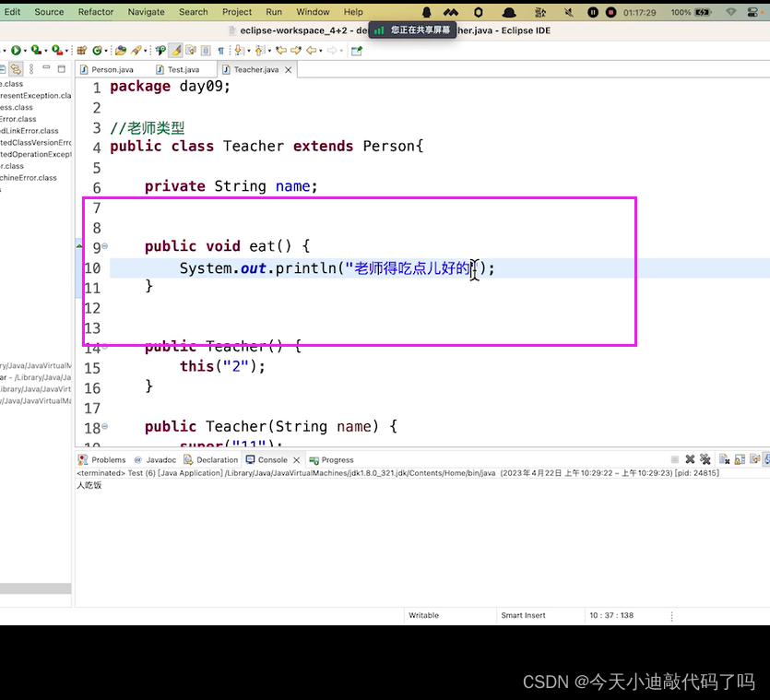Collapse the eat() method fold marker at line 9
Image resolution: width=770 pixels, height=700 pixels.
click(105, 246)
